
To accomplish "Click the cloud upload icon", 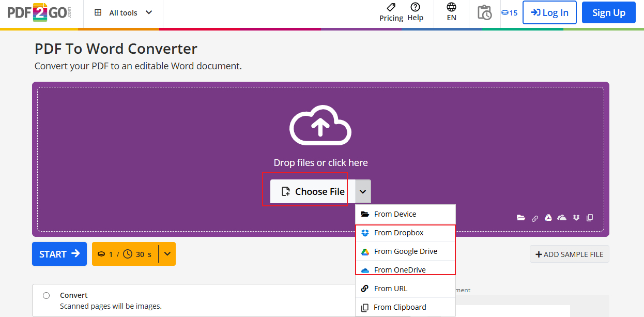I will [x=320, y=125].
